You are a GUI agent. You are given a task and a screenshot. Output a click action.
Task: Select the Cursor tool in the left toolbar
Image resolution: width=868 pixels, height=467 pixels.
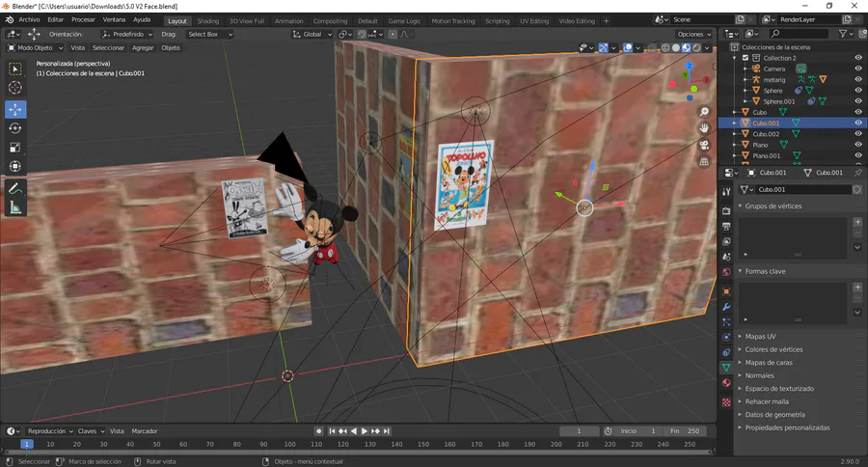coord(14,88)
